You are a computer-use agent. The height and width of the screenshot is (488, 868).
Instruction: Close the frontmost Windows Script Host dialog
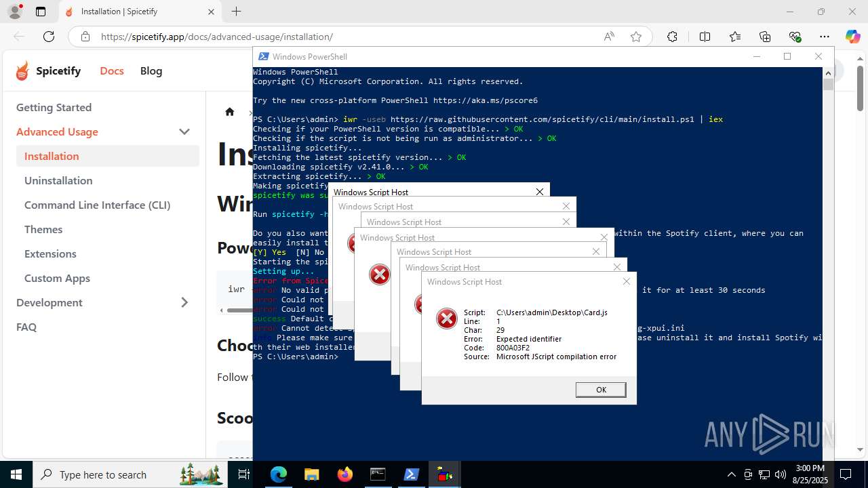627,281
